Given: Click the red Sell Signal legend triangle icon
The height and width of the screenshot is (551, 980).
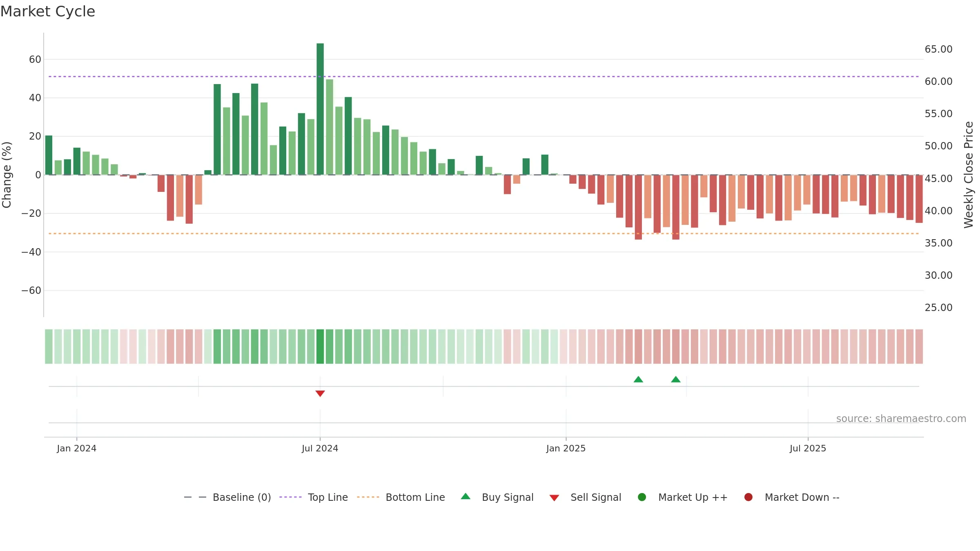Looking at the screenshot, I should pyautogui.click(x=554, y=498).
